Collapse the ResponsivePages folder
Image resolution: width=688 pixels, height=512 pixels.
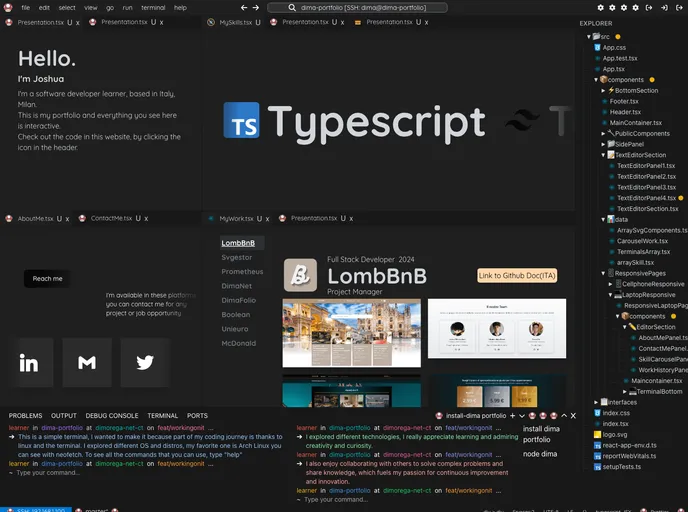click(x=603, y=273)
